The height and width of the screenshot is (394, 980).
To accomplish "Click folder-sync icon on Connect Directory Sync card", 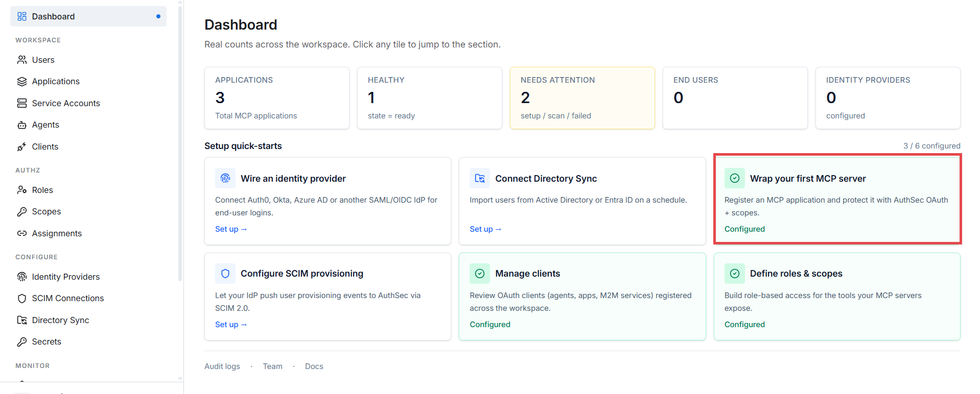I will [x=480, y=178].
